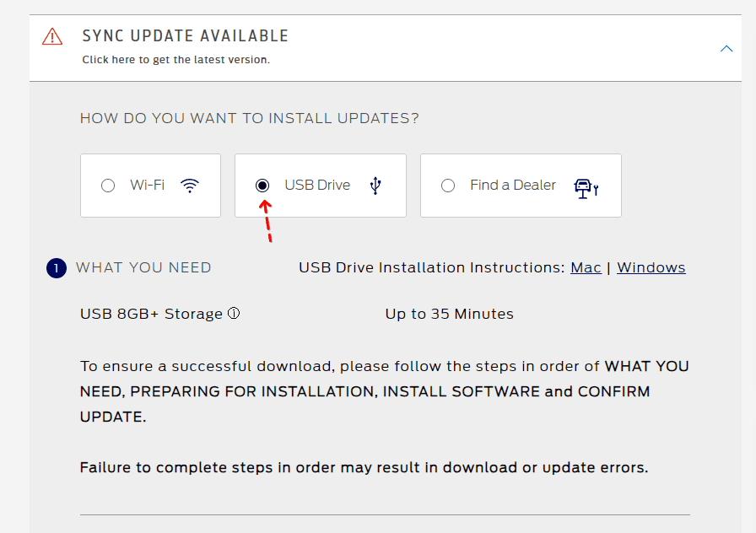Screen dimensions: 756x533
Task: Click the red warning triangle icon
Action: coord(52,36)
